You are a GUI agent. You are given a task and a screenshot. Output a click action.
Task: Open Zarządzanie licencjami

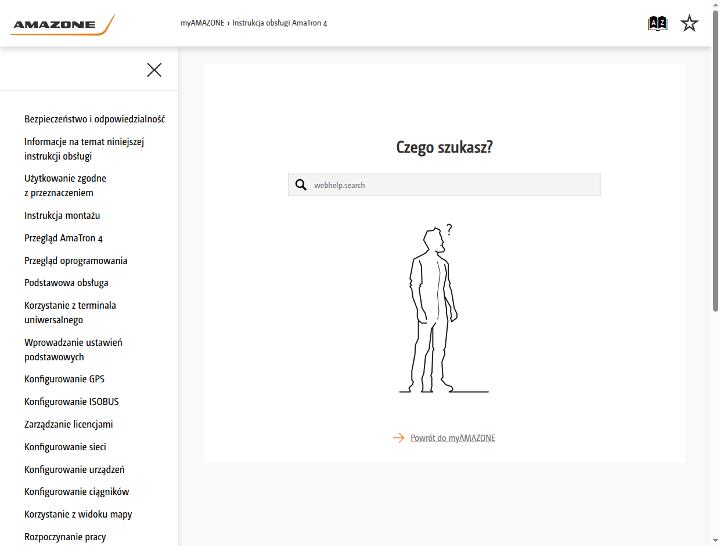click(x=68, y=424)
